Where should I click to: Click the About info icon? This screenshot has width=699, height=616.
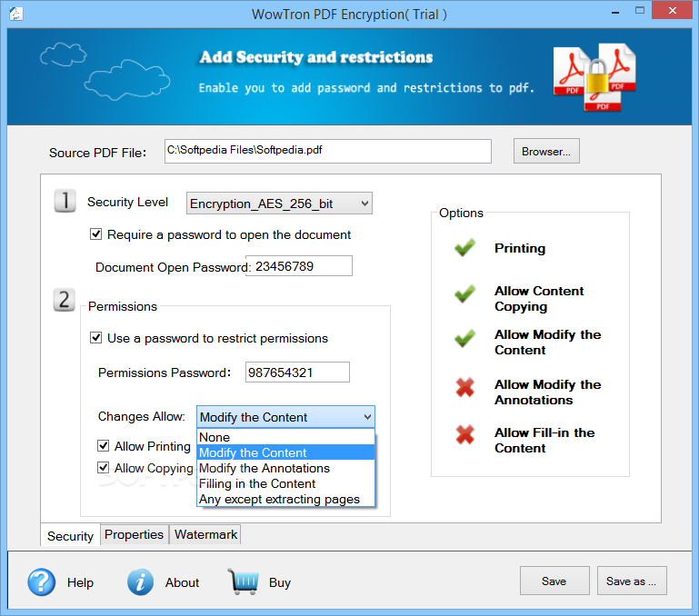tap(140, 581)
